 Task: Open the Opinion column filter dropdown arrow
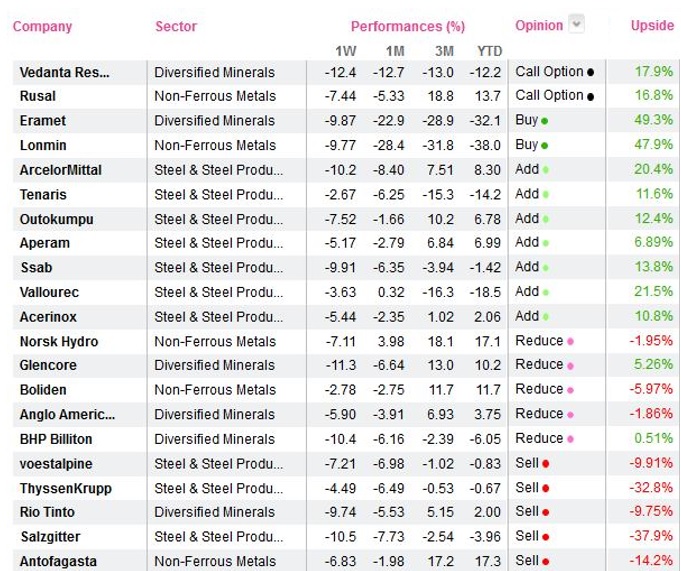click(576, 25)
